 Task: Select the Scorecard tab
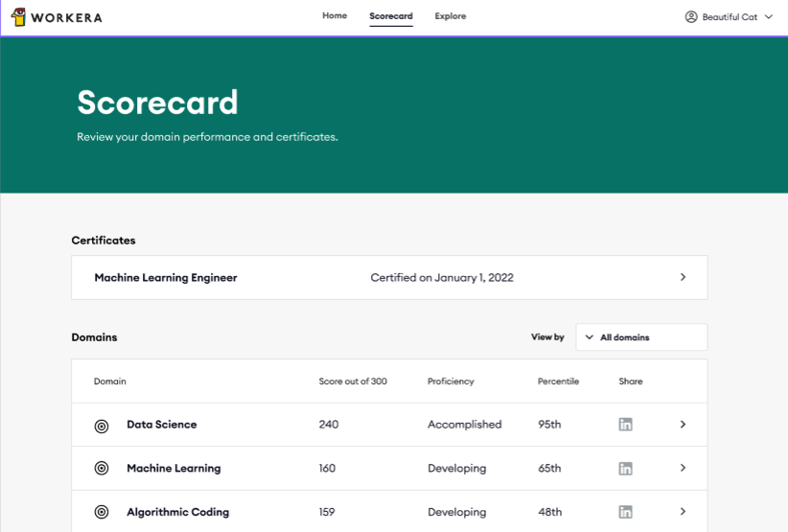click(391, 16)
